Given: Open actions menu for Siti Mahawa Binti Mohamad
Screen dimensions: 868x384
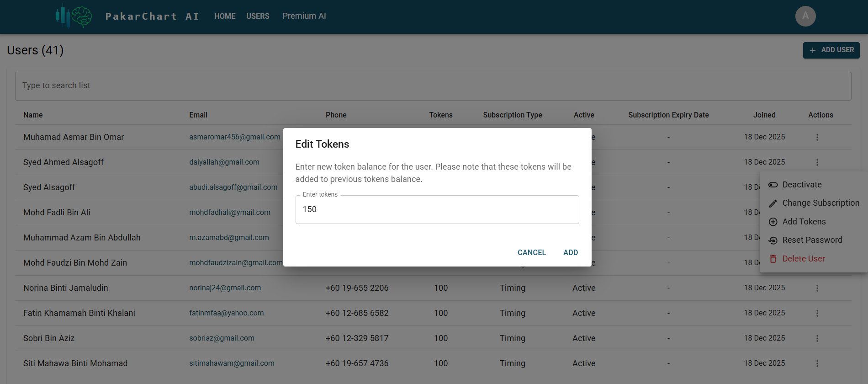Looking at the screenshot, I should point(817,363).
